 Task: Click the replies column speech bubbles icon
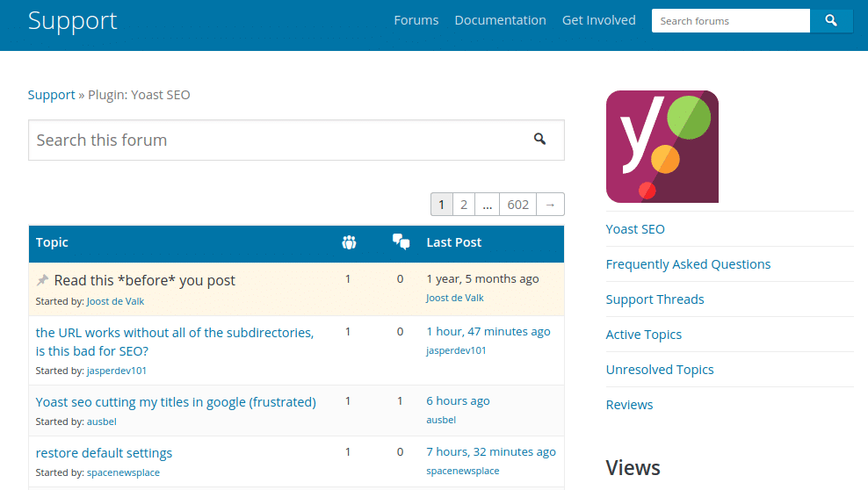pyautogui.click(x=401, y=242)
